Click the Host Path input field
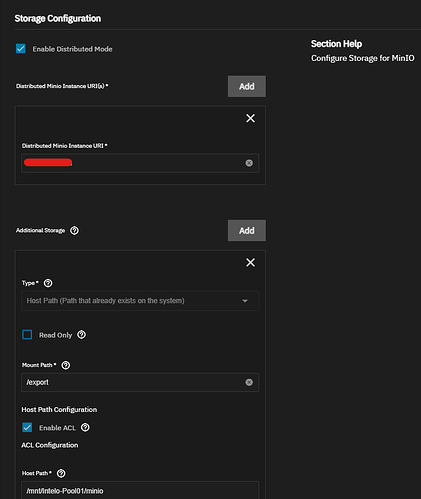 pos(140,490)
